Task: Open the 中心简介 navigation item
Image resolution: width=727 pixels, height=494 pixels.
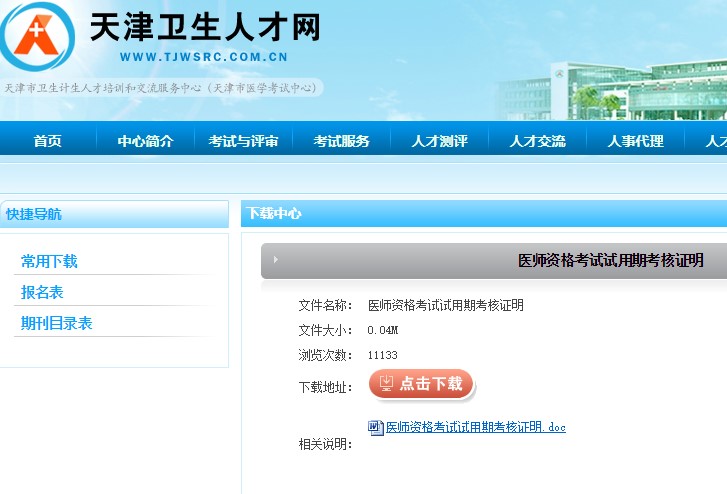Action: [x=145, y=141]
